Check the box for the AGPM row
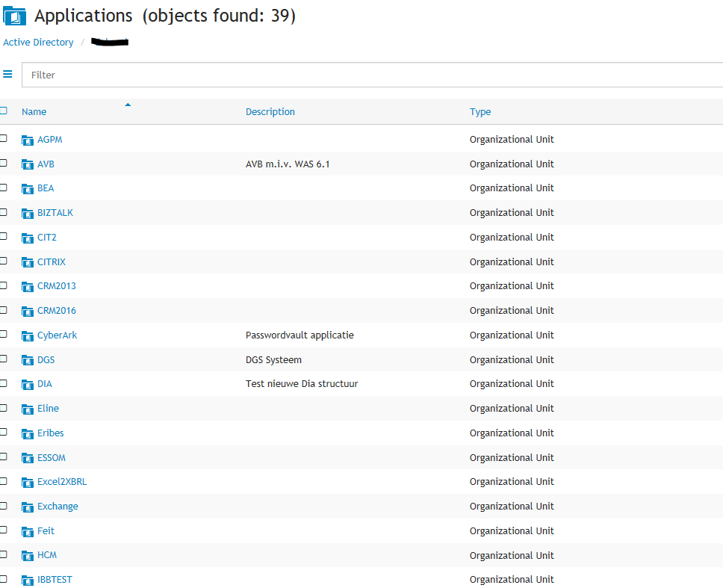This screenshot has height=588, width=723. [x=3, y=138]
